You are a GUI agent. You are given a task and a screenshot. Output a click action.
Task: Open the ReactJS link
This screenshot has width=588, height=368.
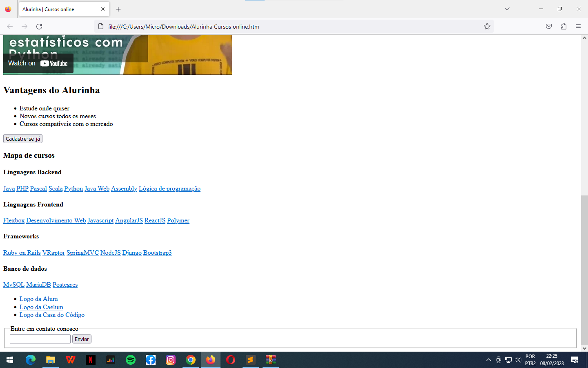pyautogui.click(x=155, y=220)
